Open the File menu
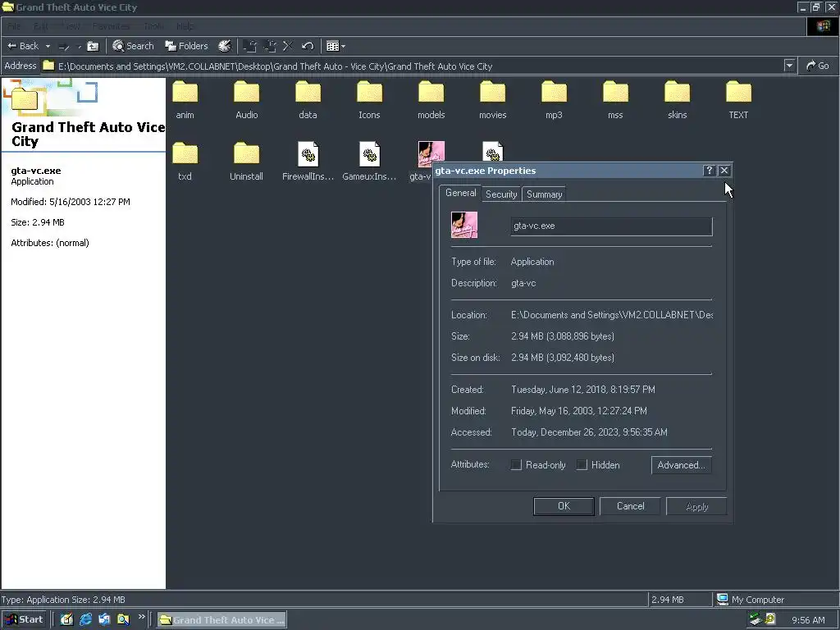840x630 pixels. (x=14, y=26)
